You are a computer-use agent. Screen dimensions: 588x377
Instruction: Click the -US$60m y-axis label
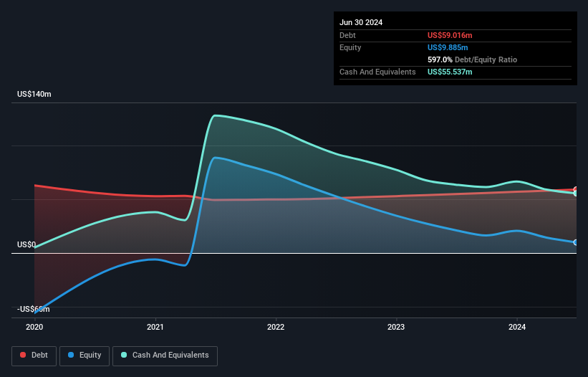tap(34, 309)
